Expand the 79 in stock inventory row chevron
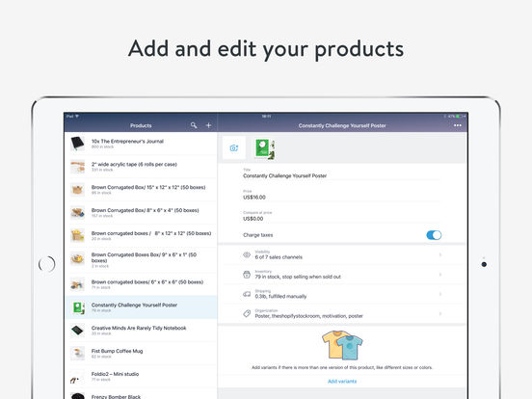 click(440, 274)
